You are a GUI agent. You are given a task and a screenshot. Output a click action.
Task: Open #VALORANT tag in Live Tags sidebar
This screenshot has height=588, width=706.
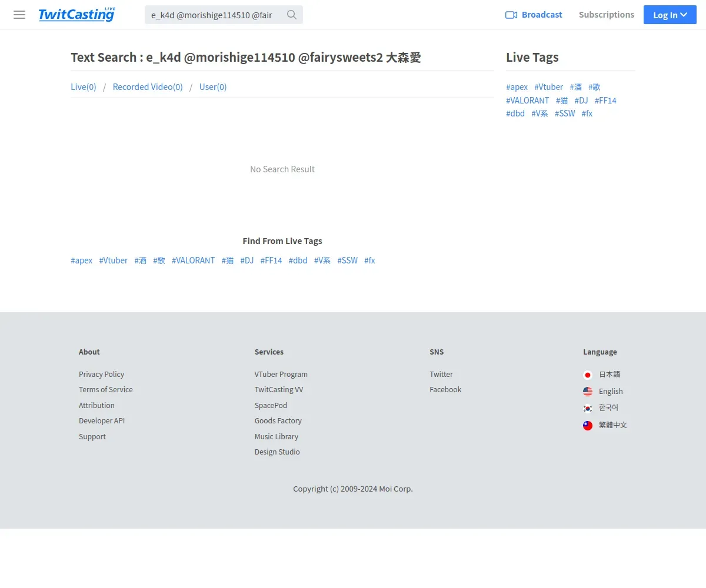tap(528, 101)
